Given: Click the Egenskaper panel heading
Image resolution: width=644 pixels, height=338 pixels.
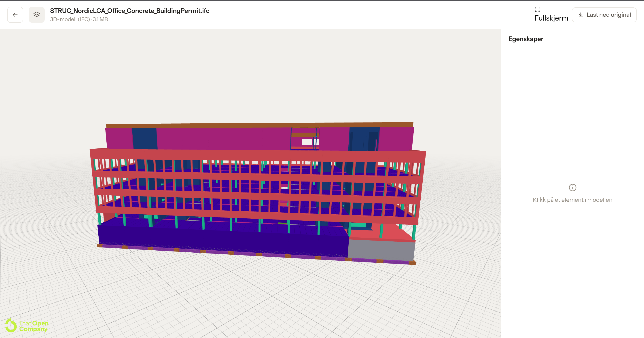Looking at the screenshot, I should pyautogui.click(x=526, y=39).
